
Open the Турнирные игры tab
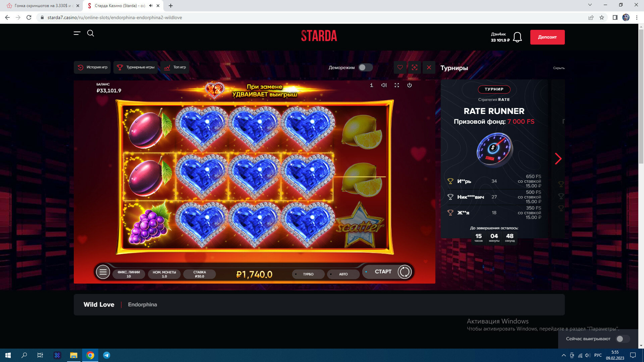(x=136, y=67)
